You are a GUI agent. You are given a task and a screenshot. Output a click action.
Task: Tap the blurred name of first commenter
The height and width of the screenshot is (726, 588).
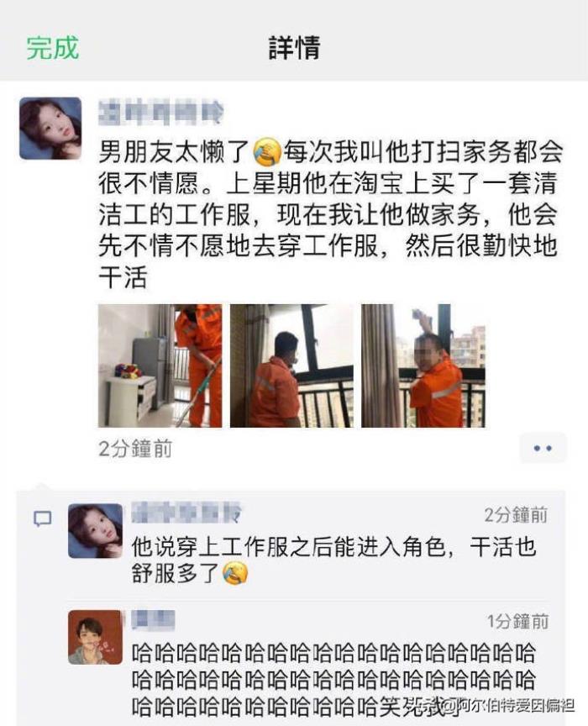coord(186,513)
